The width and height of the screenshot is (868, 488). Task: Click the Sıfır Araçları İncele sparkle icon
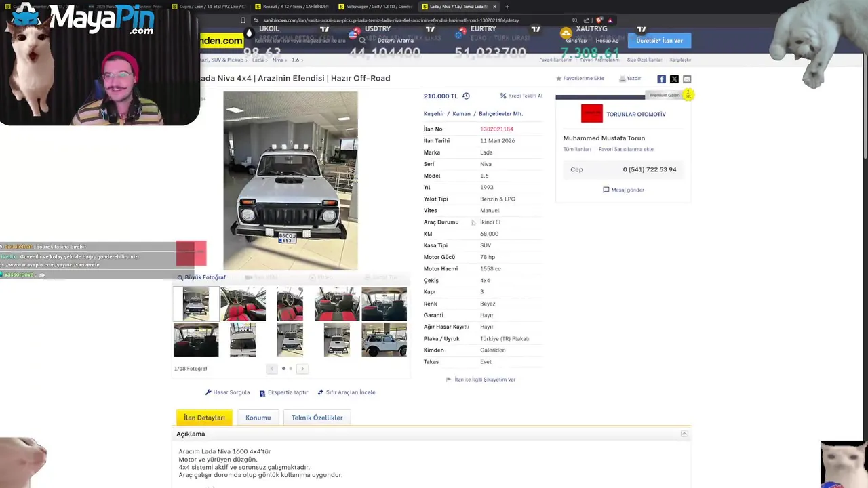tap(321, 392)
